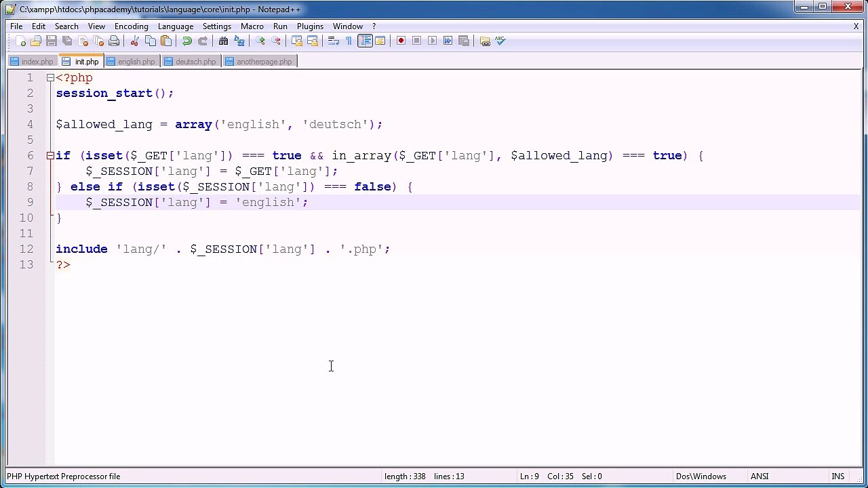
Task: Toggle the Word Wrap toolbar button
Action: point(333,41)
